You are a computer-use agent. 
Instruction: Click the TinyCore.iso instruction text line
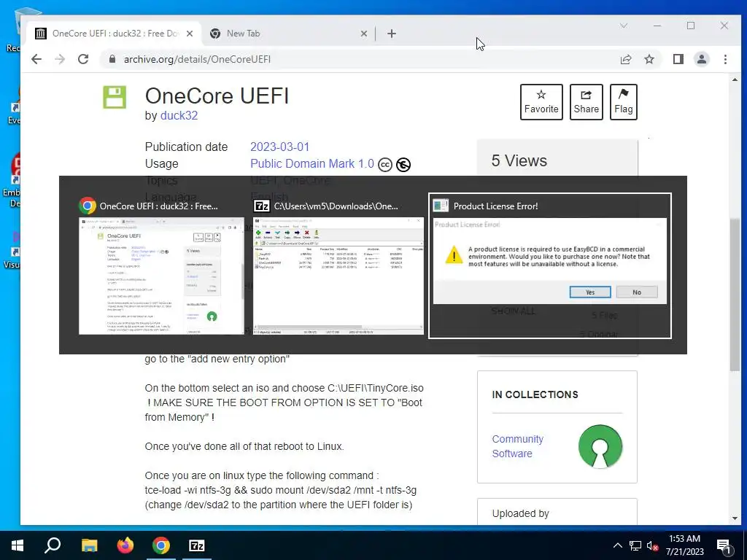coord(284,388)
